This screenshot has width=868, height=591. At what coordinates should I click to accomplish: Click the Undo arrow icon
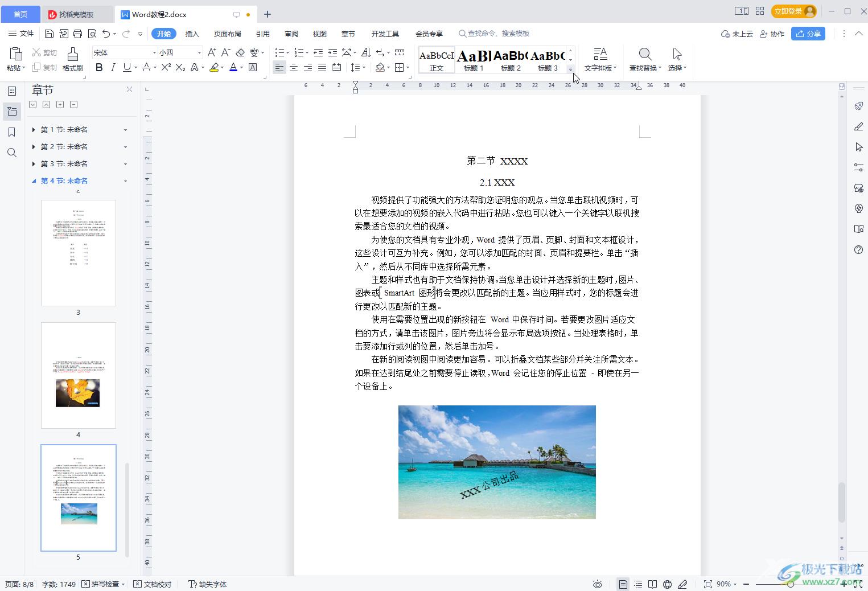[106, 34]
